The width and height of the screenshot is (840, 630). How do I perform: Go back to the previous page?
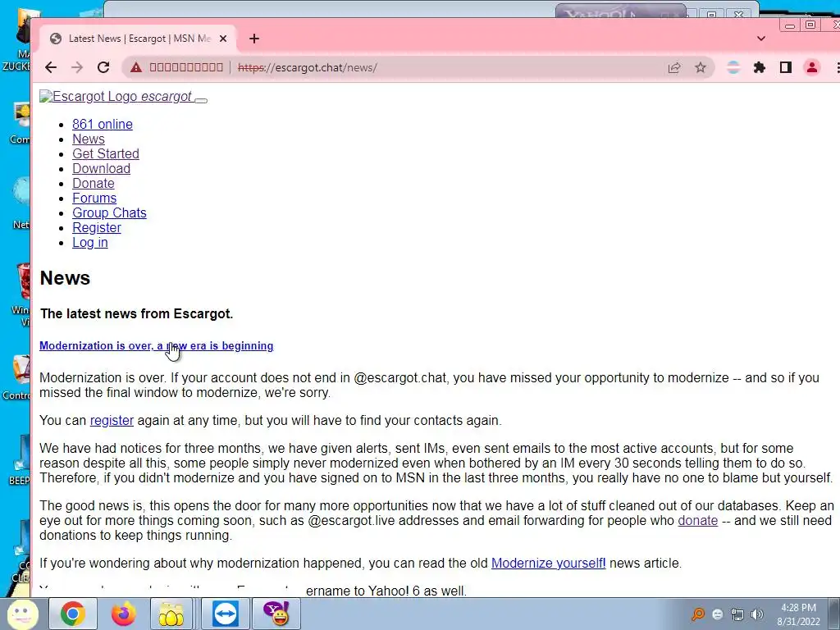pos(50,67)
